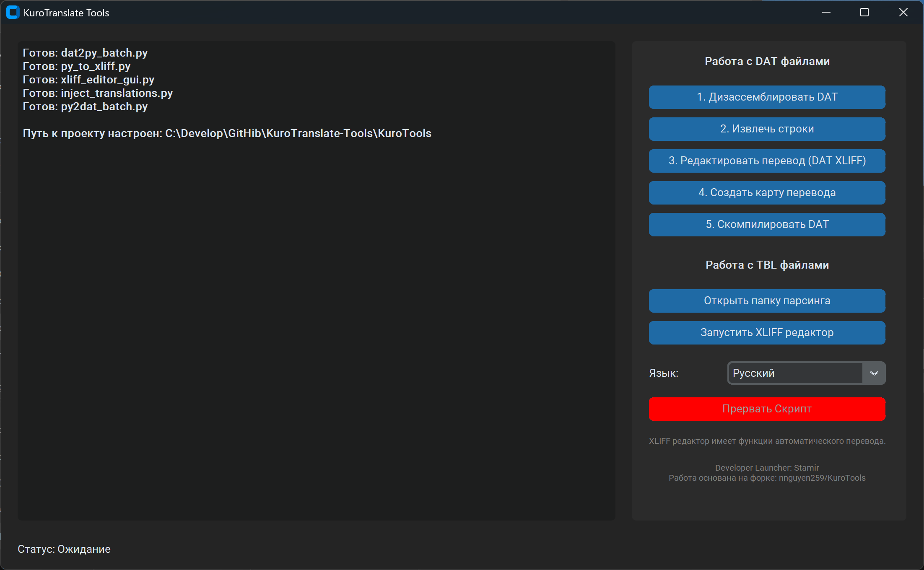This screenshot has height=570, width=924.
Task: Click the Статус: Ожидание status label
Action: point(64,549)
